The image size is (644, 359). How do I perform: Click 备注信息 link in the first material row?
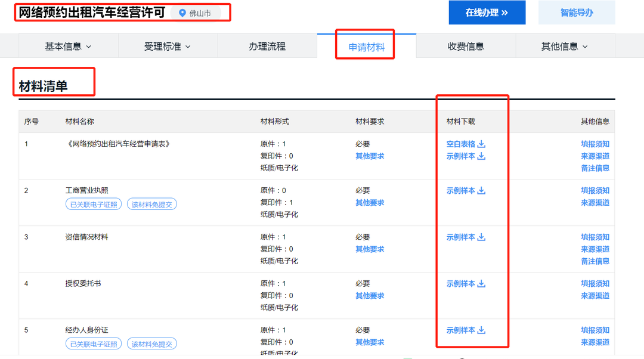tap(595, 168)
